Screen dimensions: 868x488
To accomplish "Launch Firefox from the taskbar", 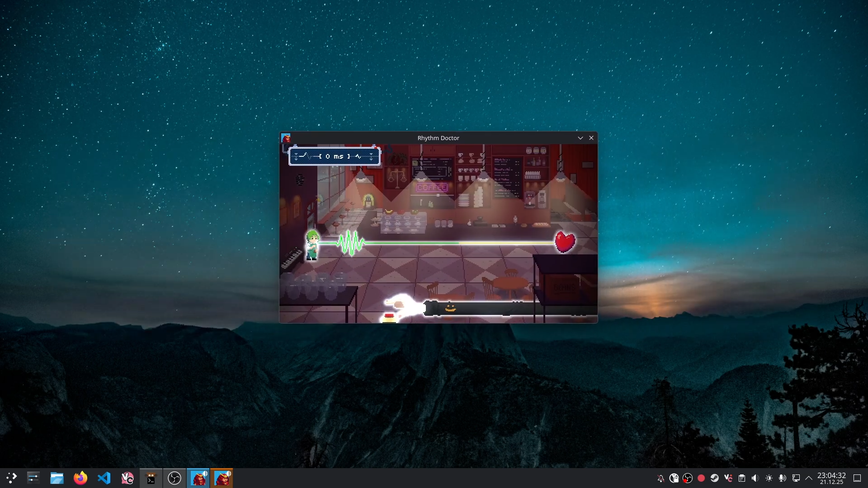I will (x=80, y=478).
